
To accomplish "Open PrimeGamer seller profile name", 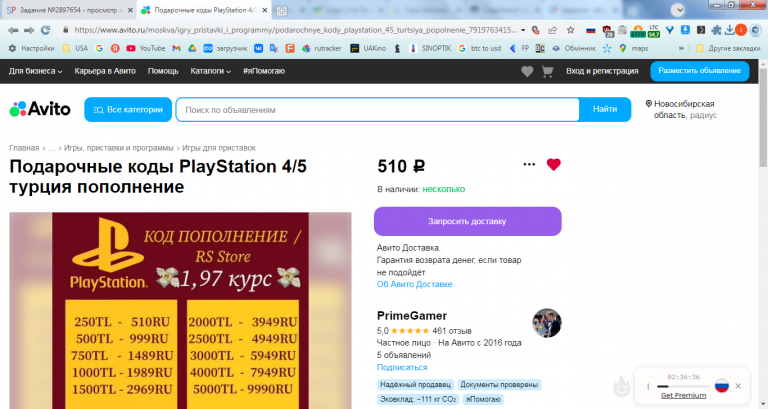I will tap(412, 316).
